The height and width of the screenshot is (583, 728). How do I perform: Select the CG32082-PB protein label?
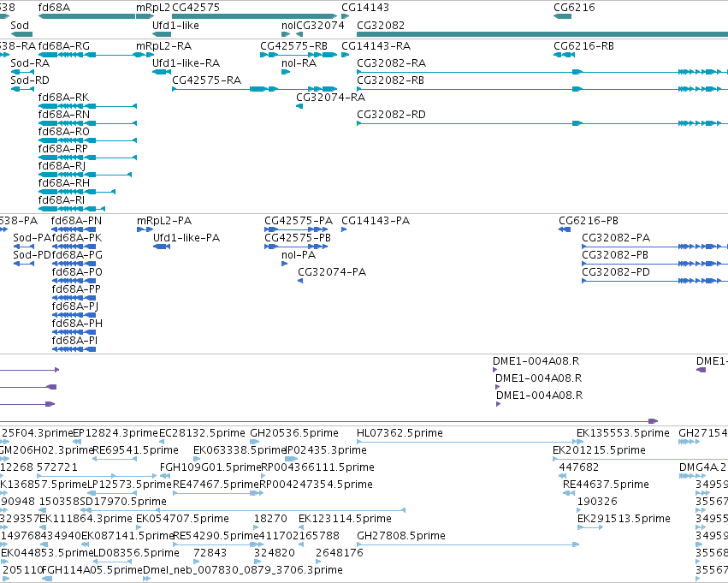point(615,255)
